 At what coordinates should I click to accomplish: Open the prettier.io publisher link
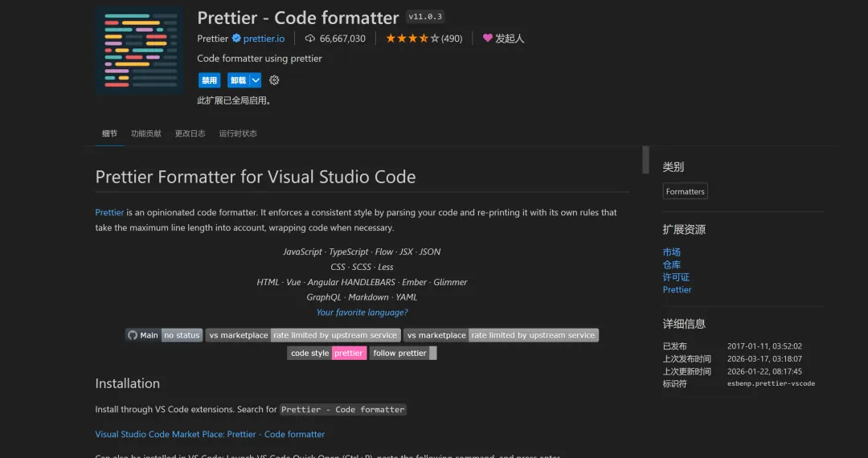click(264, 39)
